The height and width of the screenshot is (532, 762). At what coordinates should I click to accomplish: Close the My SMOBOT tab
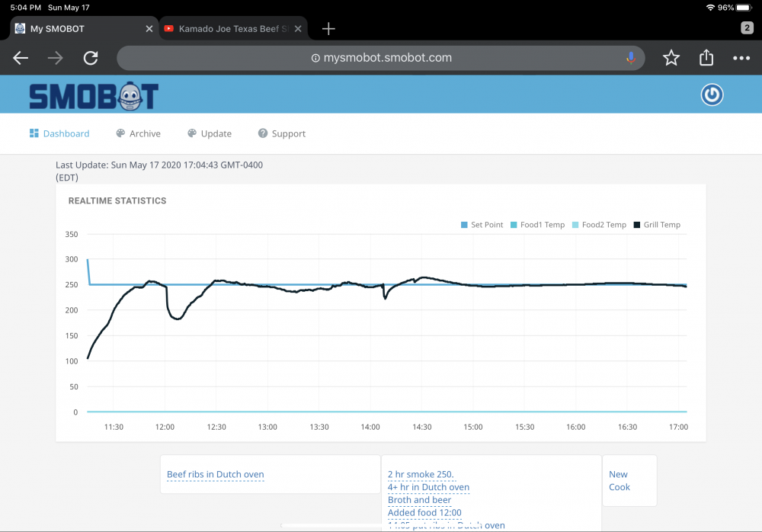tap(149, 29)
